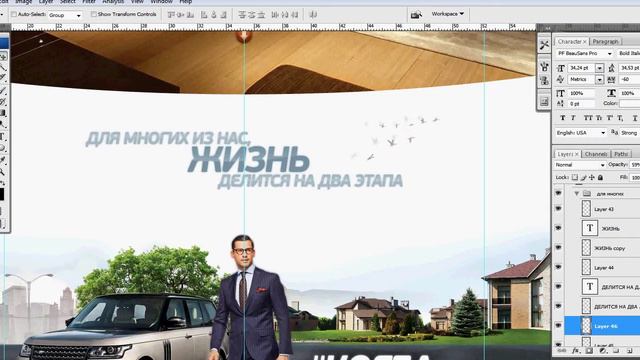Toggle lock transparent pixels
The width and height of the screenshot is (640, 360).
[575, 178]
